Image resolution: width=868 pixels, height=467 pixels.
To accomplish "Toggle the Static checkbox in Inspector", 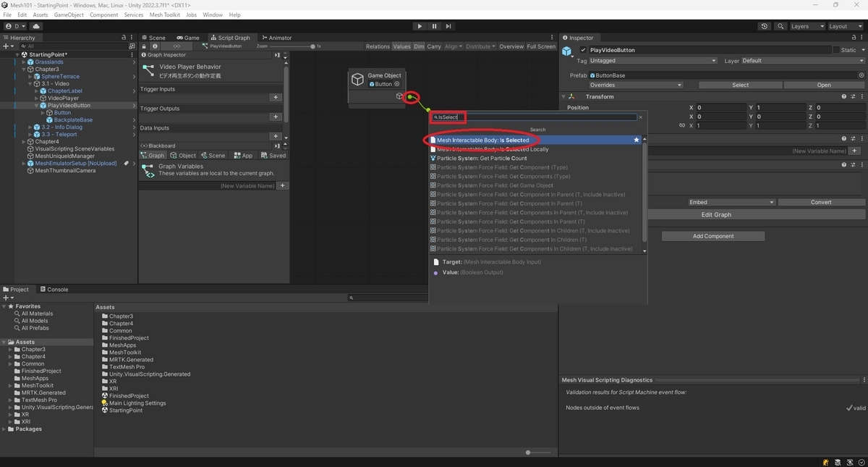I will click(836, 50).
